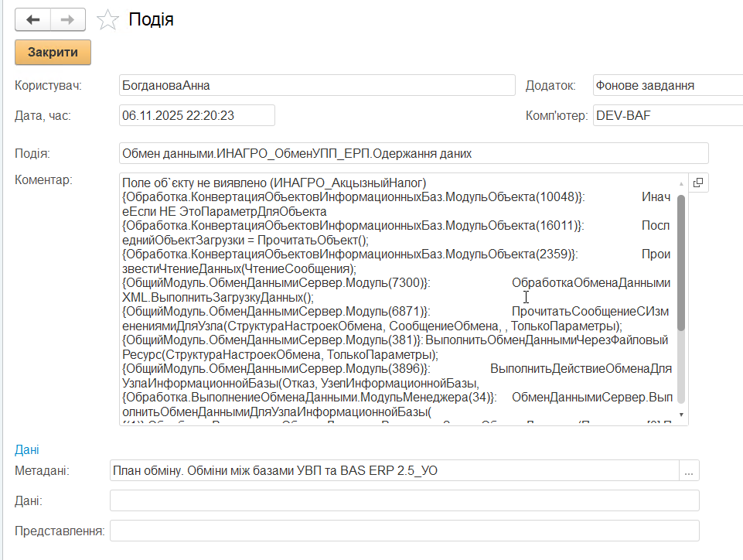Click text 'звестиЧтениеДанных(ЧтениеСообщения);'
743x560 pixels.
pyautogui.click(x=240, y=269)
